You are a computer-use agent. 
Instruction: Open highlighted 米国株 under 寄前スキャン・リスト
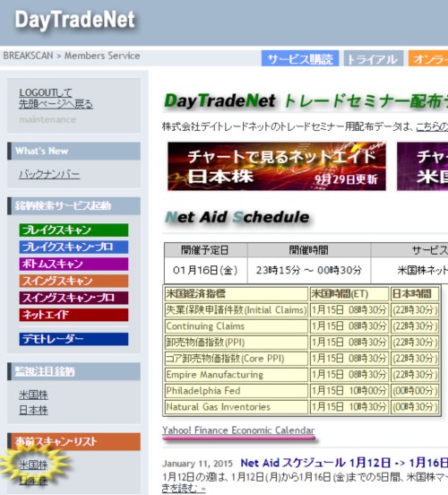[33, 465]
